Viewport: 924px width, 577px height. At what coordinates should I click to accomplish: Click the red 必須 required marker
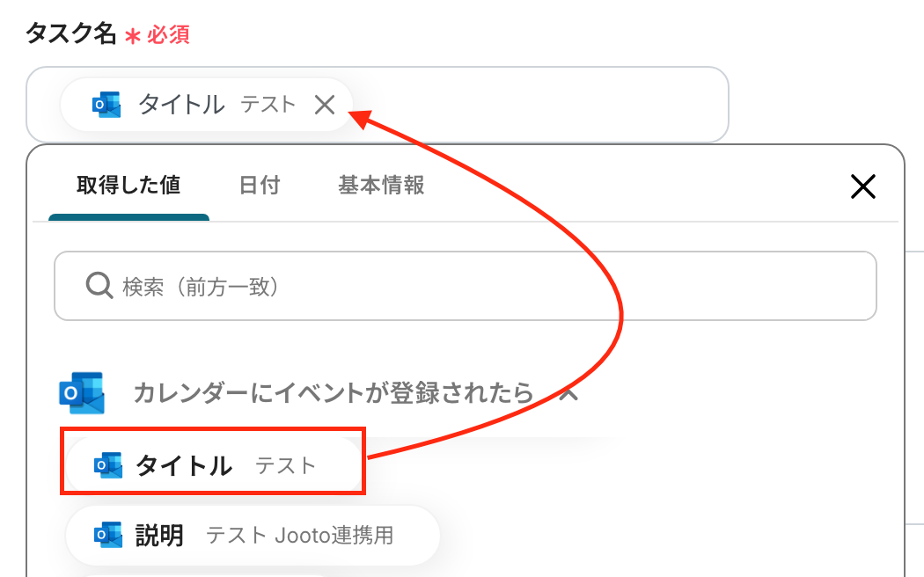[167, 35]
